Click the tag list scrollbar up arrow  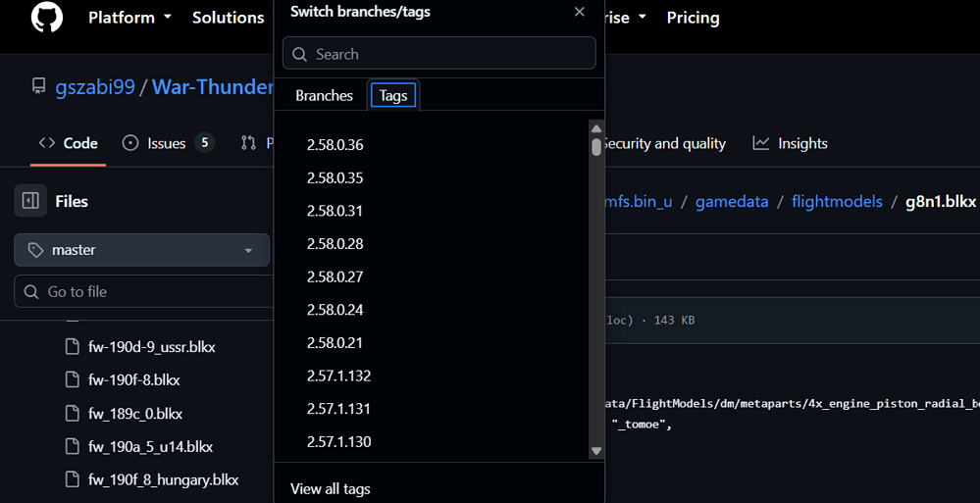pos(596,128)
